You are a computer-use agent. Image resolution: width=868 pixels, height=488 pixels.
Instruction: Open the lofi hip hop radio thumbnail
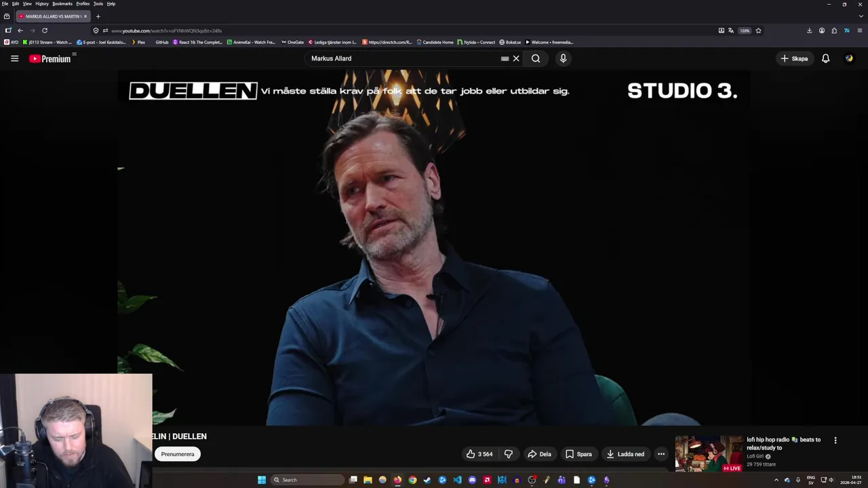coord(709,453)
